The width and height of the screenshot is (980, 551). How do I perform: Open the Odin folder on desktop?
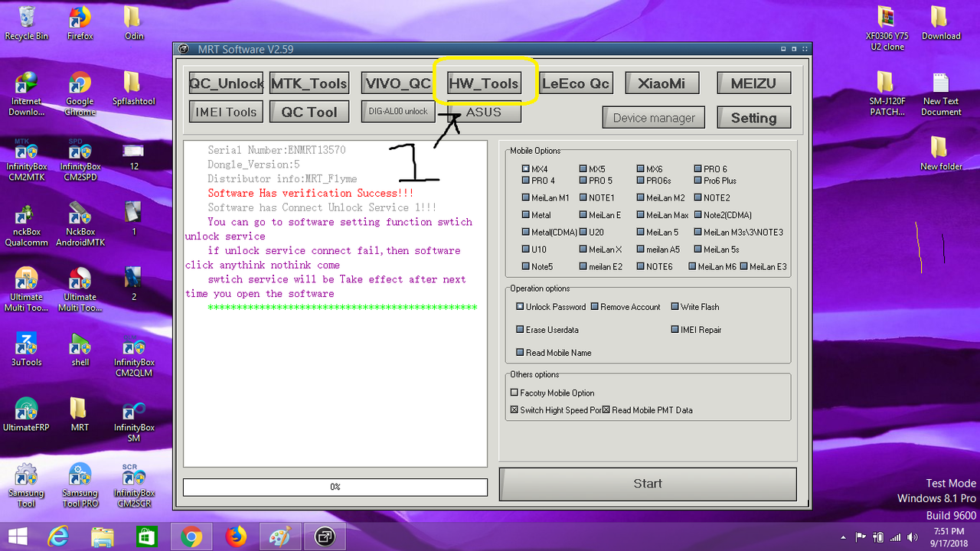coord(134,24)
